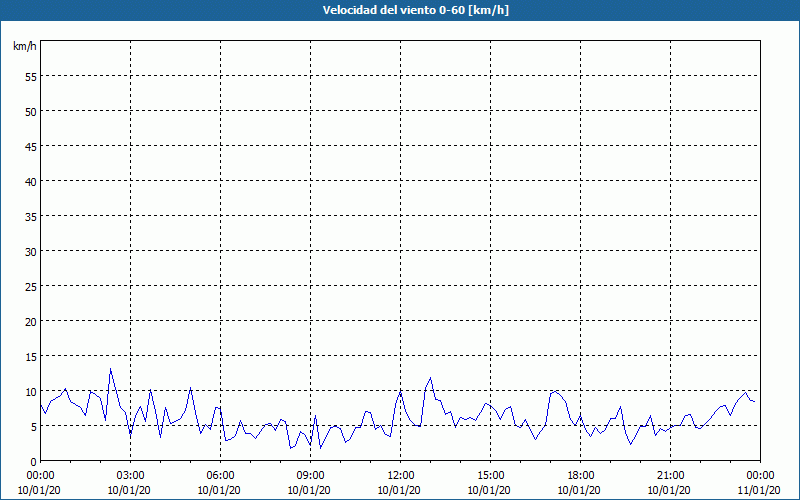The height and width of the screenshot is (500, 800).
Task: Click the "25" value on the speed axis
Action: 31,286
